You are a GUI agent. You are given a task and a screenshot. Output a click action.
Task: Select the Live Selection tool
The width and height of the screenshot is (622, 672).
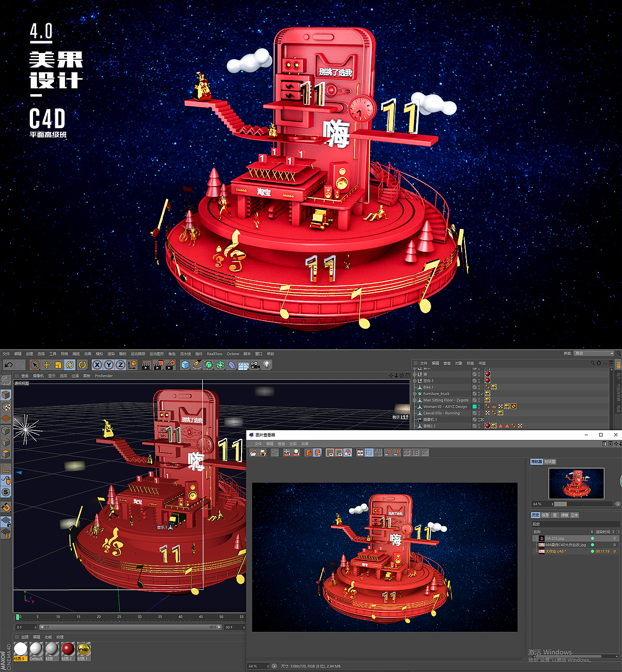pos(35,365)
